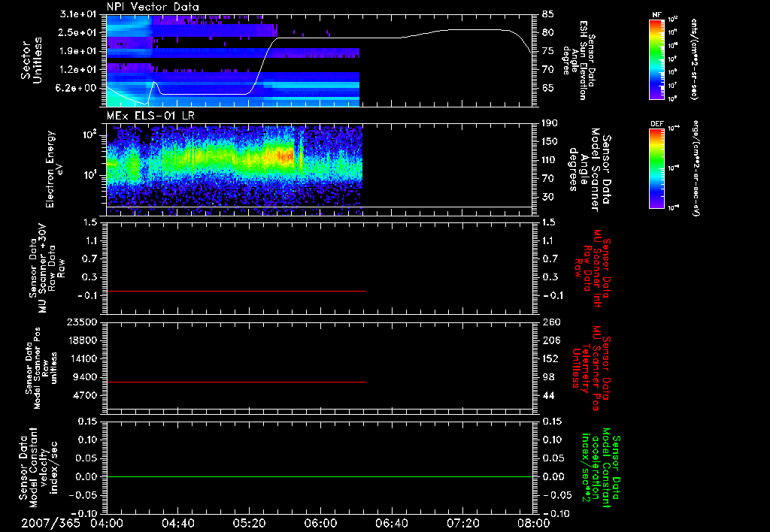
Task: Click the "206" telemetry tick label
Action: [551, 340]
